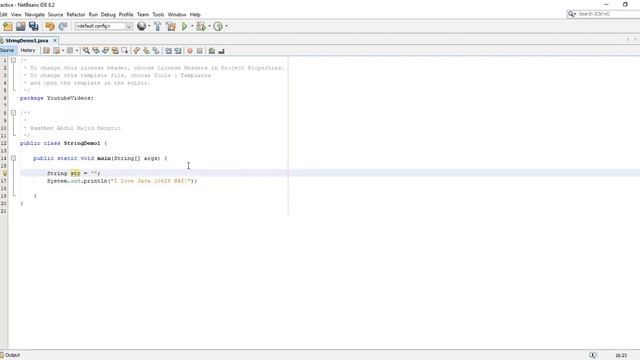The image size is (640, 360).
Task: Collapse the author Javadoc comment fold
Action: point(13,113)
